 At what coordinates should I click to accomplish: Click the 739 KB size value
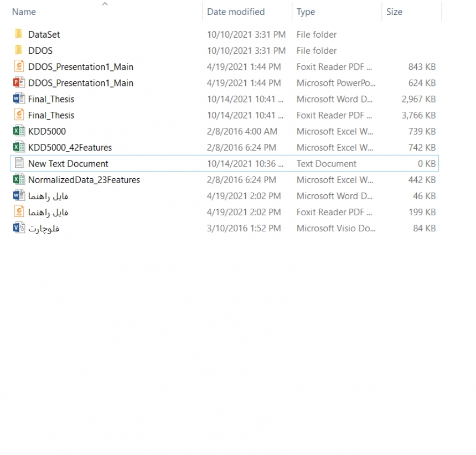click(422, 131)
